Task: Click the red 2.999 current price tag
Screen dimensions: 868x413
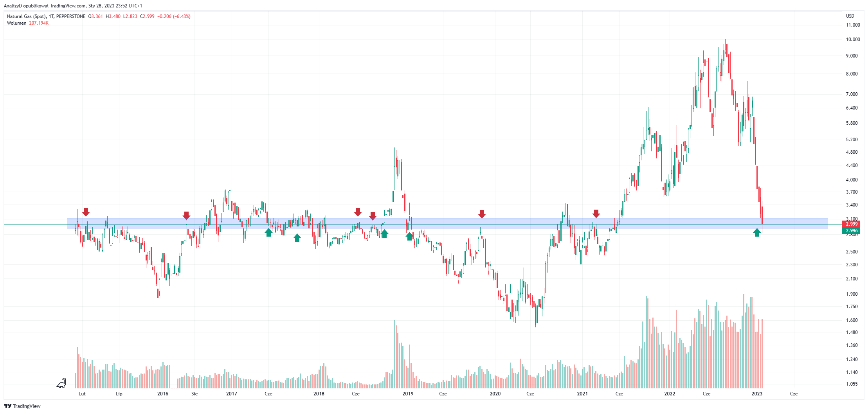Action: point(852,224)
